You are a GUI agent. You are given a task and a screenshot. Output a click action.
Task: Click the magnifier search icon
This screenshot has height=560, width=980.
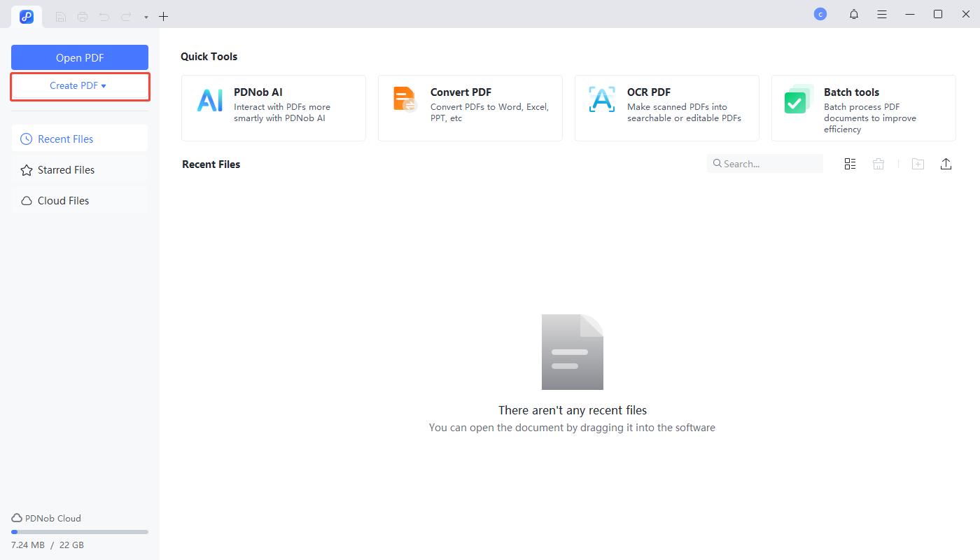pos(717,163)
